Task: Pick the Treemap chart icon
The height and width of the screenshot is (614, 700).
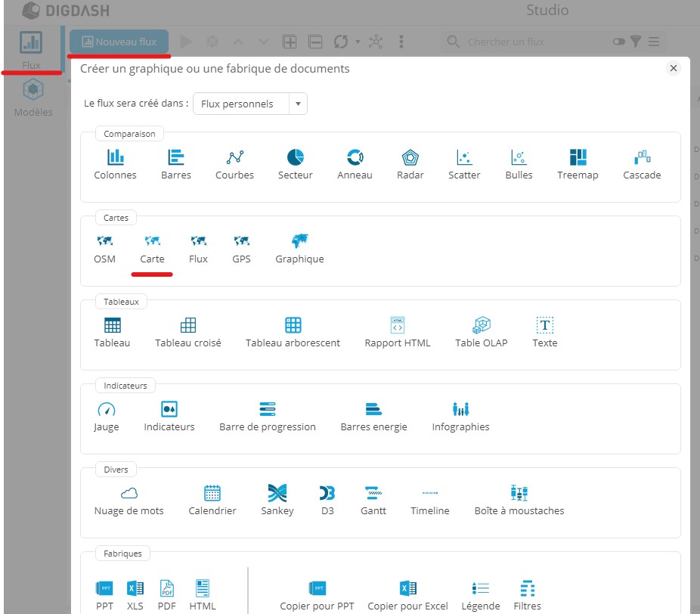Action: click(x=578, y=164)
